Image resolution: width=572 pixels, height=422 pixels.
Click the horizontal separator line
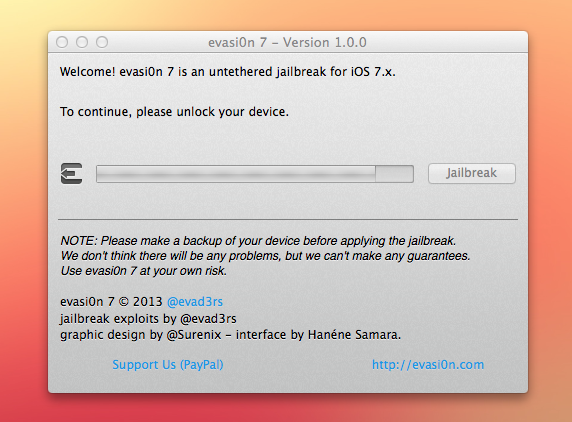click(x=288, y=220)
